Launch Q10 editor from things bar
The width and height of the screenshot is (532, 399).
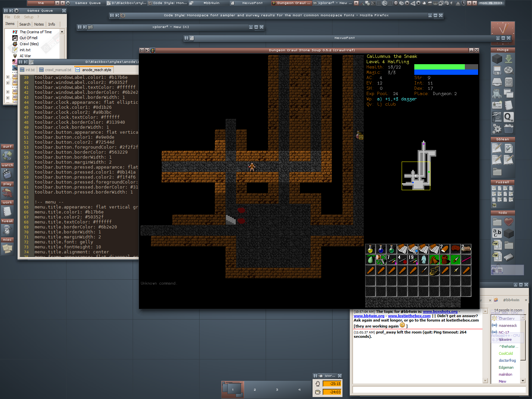coord(508,117)
